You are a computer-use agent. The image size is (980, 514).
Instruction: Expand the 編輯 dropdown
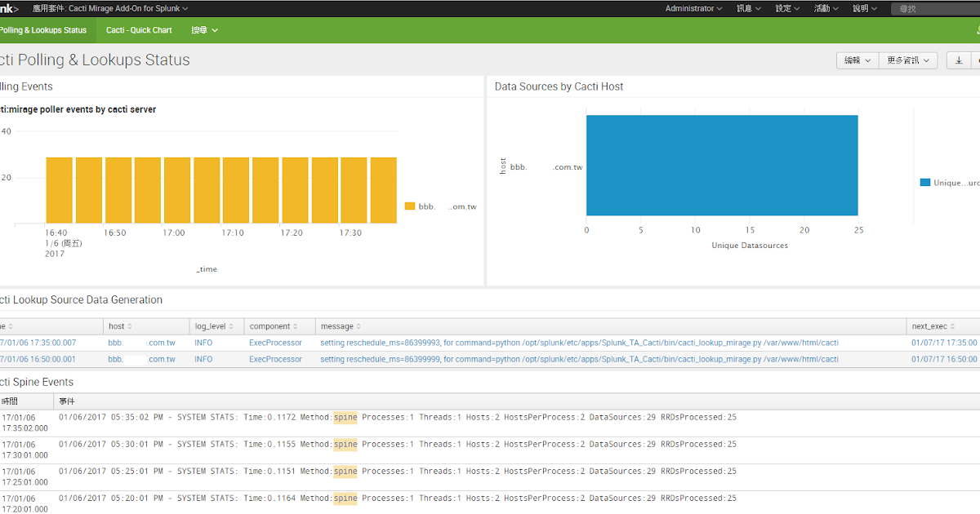(x=855, y=60)
